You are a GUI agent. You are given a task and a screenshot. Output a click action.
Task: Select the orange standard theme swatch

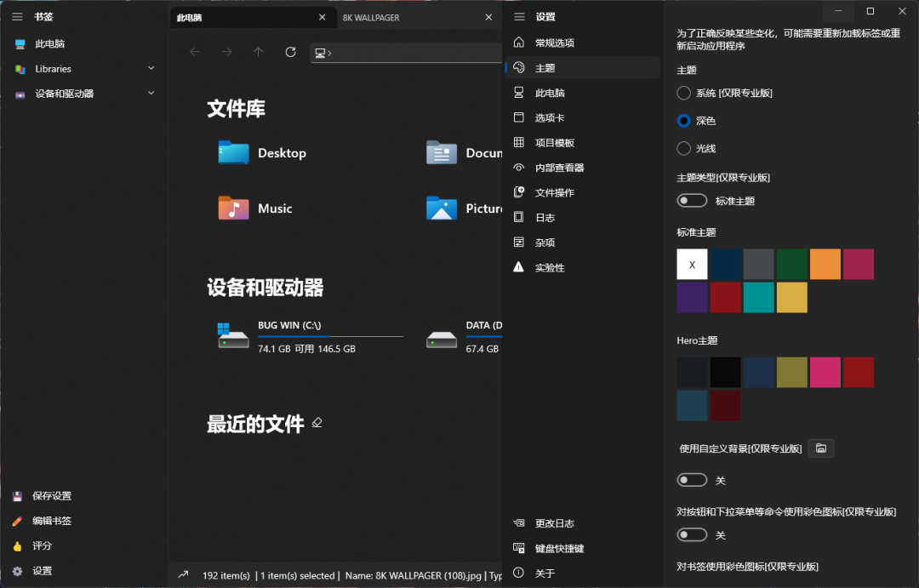click(x=825, y=264)
